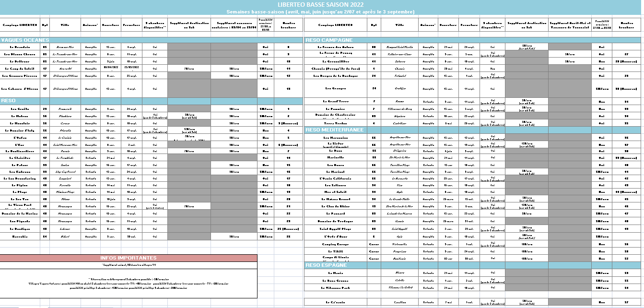Click the RESO CAMPAGNE section heading
The height and width of the screenshot is (308, 644).
(329, 40)
